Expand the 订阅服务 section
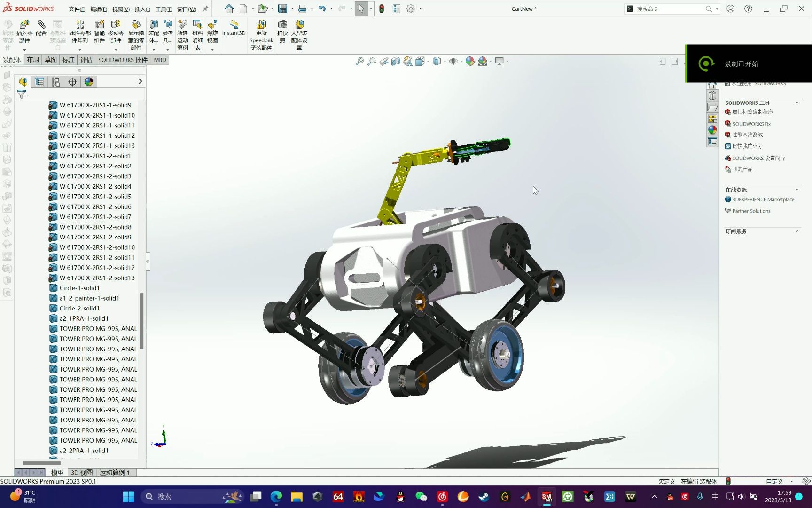 [x=796, y=231]
